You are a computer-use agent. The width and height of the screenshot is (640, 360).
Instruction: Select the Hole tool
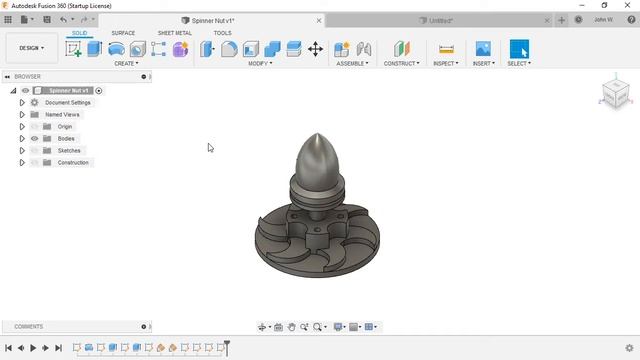[138, 49]
